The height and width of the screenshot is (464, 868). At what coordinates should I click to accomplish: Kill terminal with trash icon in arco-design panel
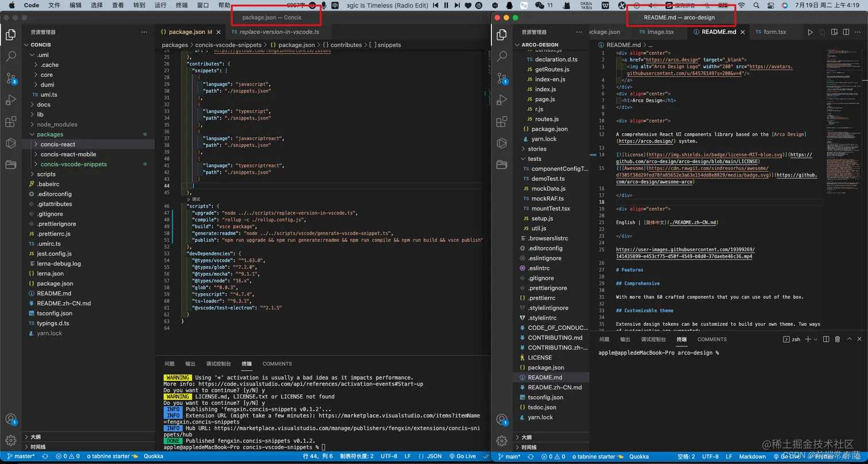(x=837, y=340)
